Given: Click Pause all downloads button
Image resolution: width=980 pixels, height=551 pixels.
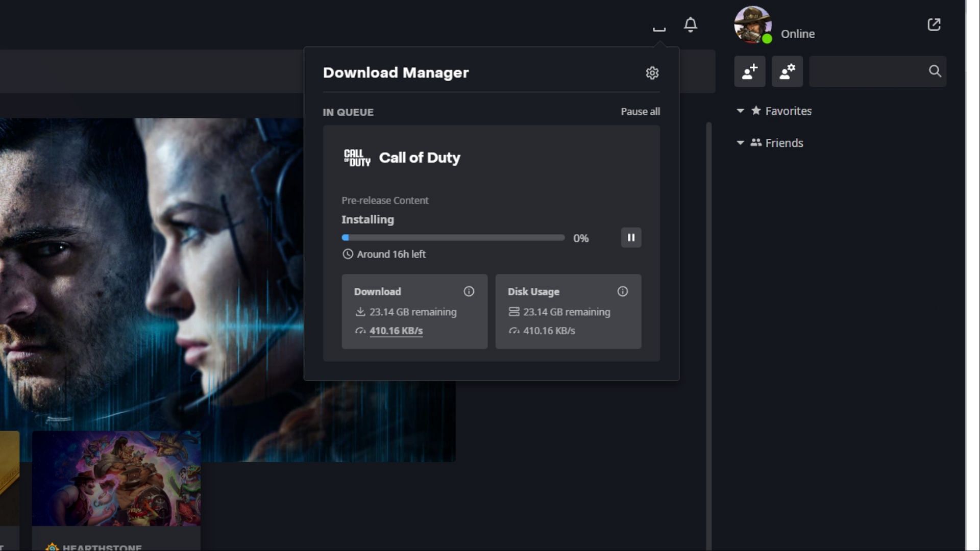Looking at the screenshot, I should pyautogui.click(x=640, y=111).
